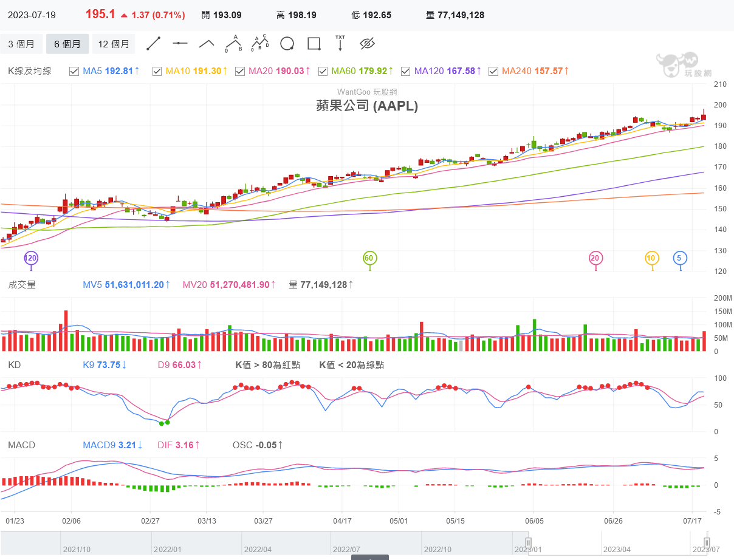Viewport: 734px width, 560px height.
Task: Select the horizontal line drawing tool
Action: (180, 44)
